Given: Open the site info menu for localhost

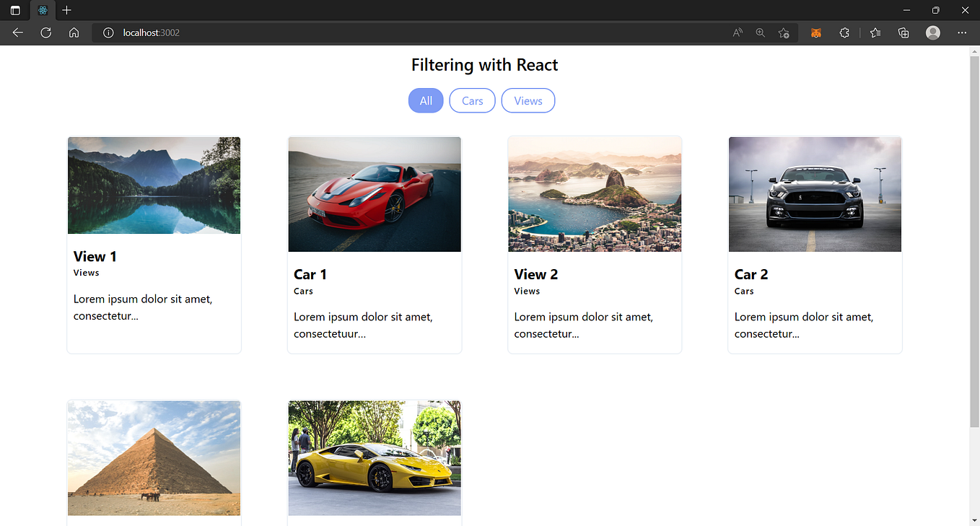Looking at the screenshot, I should point(108,32).
